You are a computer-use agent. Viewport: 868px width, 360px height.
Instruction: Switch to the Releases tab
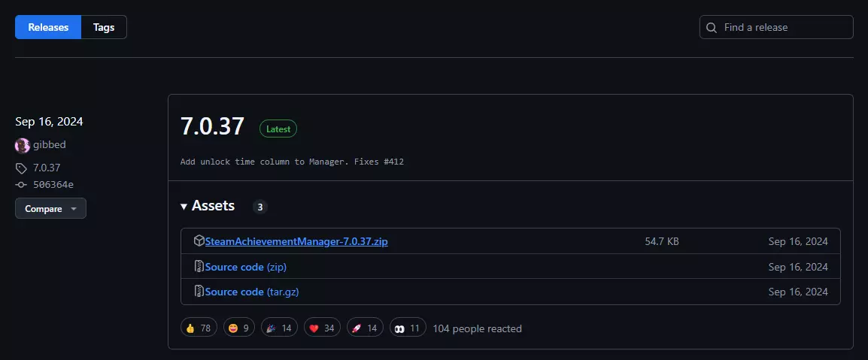pos(48,27)
